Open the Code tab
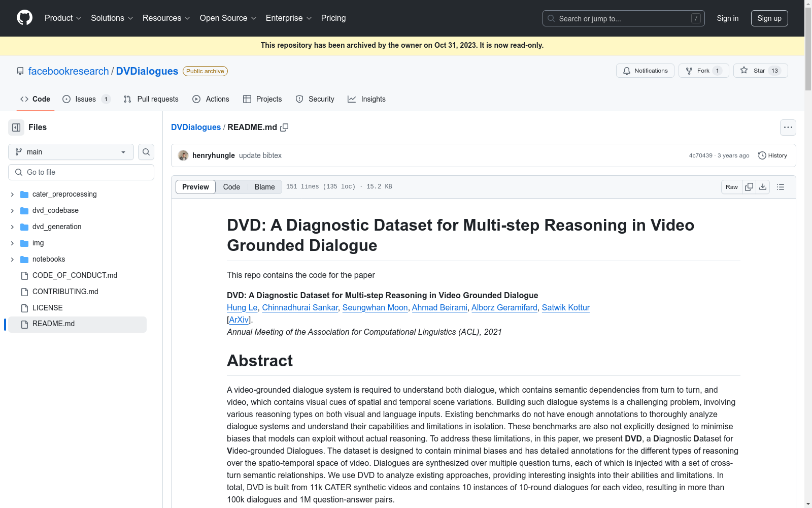 (36, 99)
